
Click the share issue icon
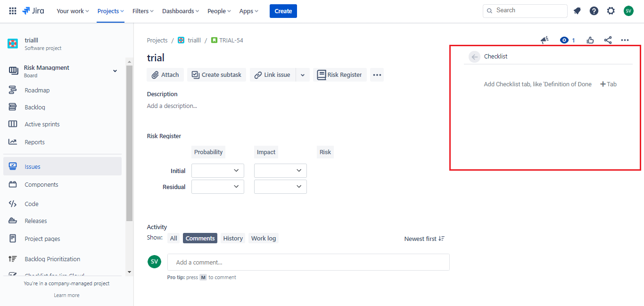click(x=608, y=40)
